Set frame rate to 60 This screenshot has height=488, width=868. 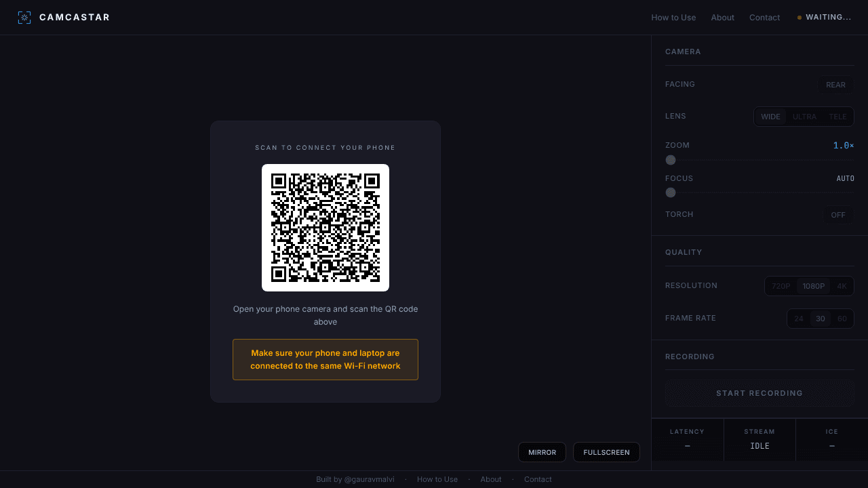pos(842,319)
